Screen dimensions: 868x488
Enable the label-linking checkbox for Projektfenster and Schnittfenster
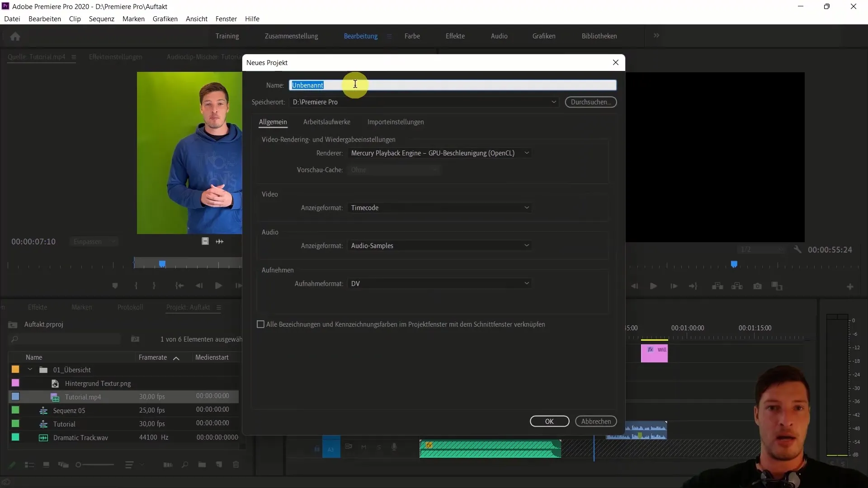pos(260,324)
